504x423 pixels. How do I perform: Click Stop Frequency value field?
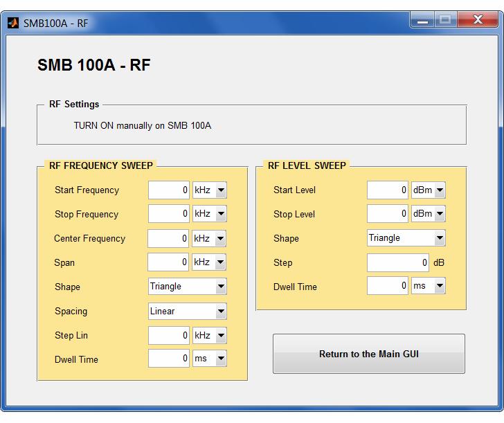click(x=169, y=214)
